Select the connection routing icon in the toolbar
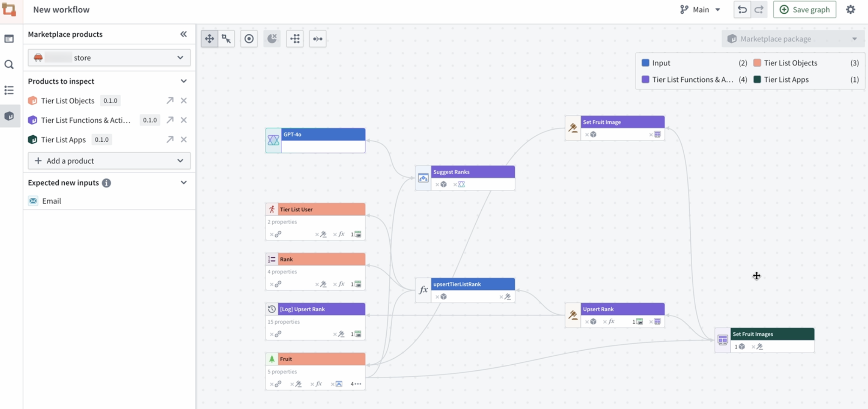 (x=318, y=38)
